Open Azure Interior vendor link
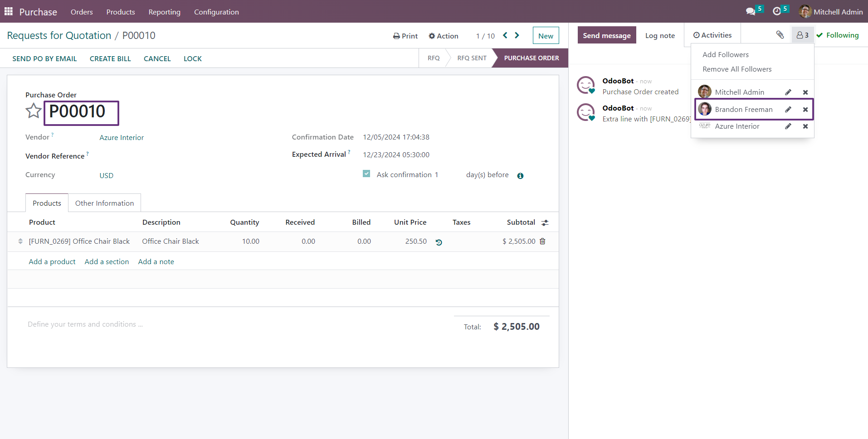Screen dimensions: 868x439 pos(122,138)
